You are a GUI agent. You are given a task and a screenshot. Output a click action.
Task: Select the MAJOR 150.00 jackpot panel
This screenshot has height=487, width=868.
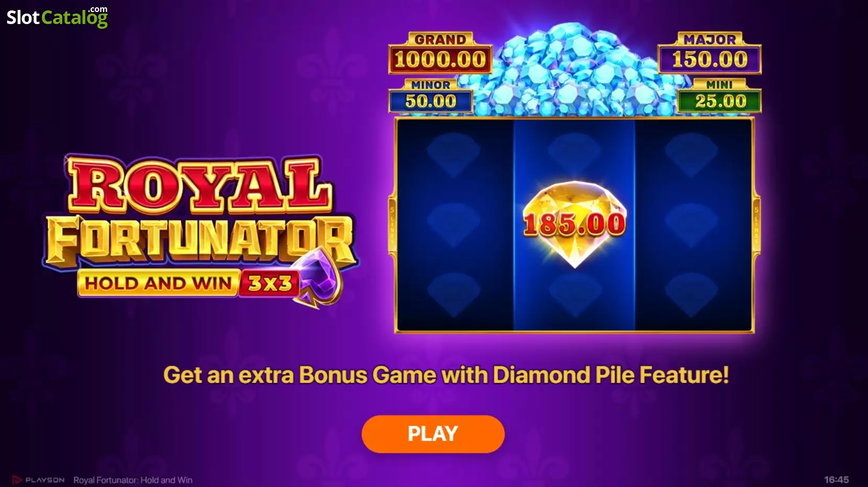tap(709, 53)
